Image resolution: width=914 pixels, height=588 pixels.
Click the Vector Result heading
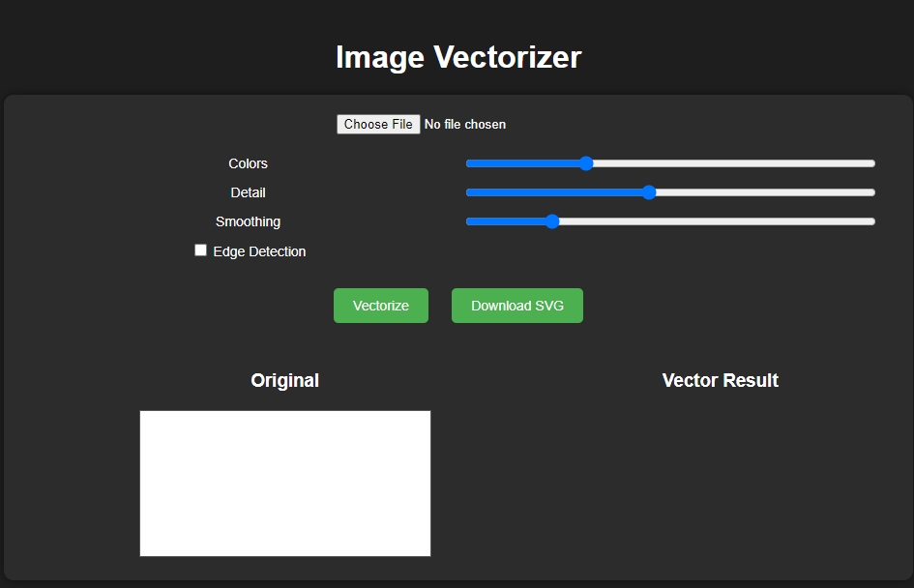point(720,380)
